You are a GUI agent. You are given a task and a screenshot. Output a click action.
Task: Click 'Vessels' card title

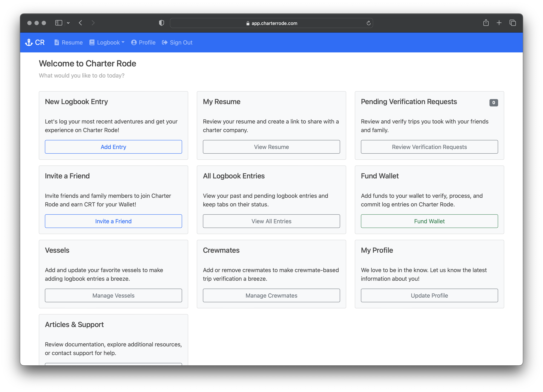[57, 250]
